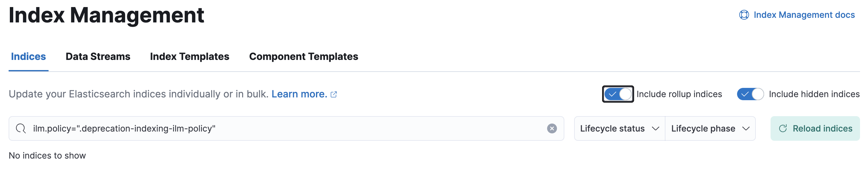
Task: Open the Index Management docs link
Action: click(804, 15)
